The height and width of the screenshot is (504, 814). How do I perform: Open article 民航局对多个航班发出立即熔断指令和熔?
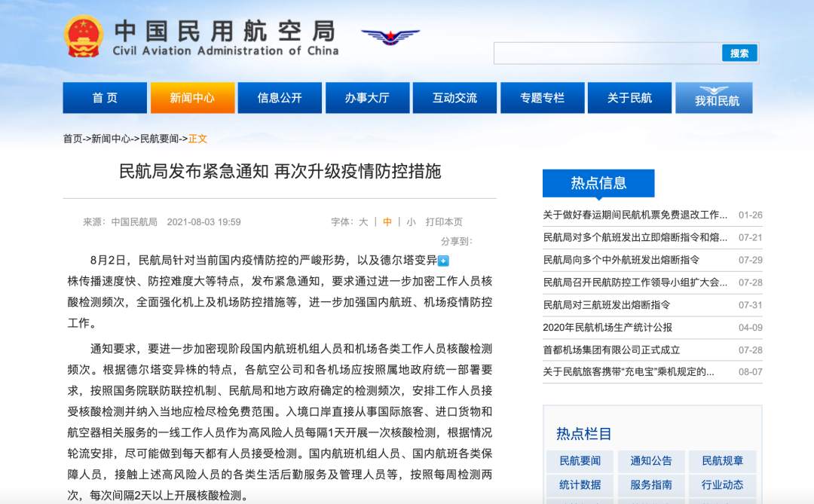pyautogui.click(x=635, y=237)
